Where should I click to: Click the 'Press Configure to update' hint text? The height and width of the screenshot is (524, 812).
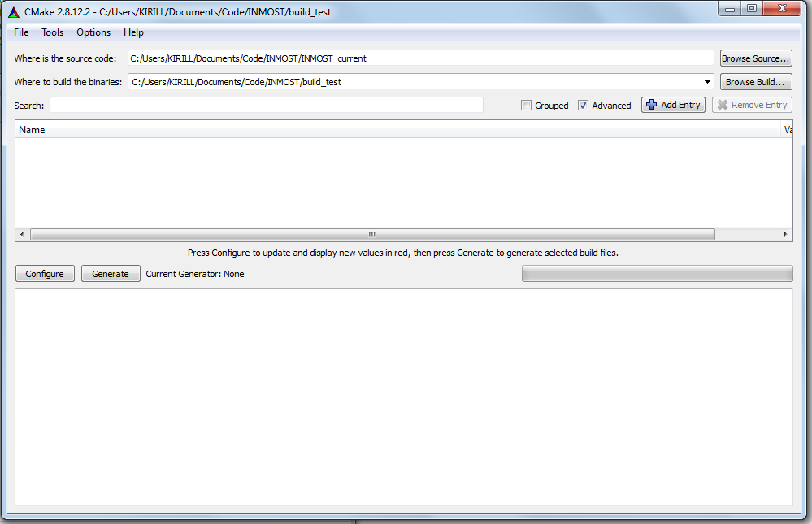[403, 253]
